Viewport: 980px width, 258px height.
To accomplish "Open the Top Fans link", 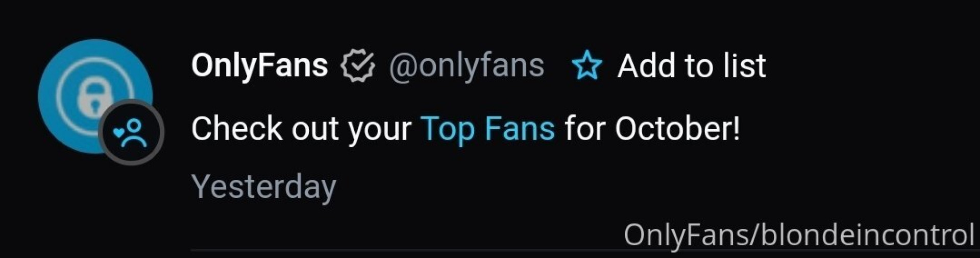I will pyautogui.click(x=487, y=128).
